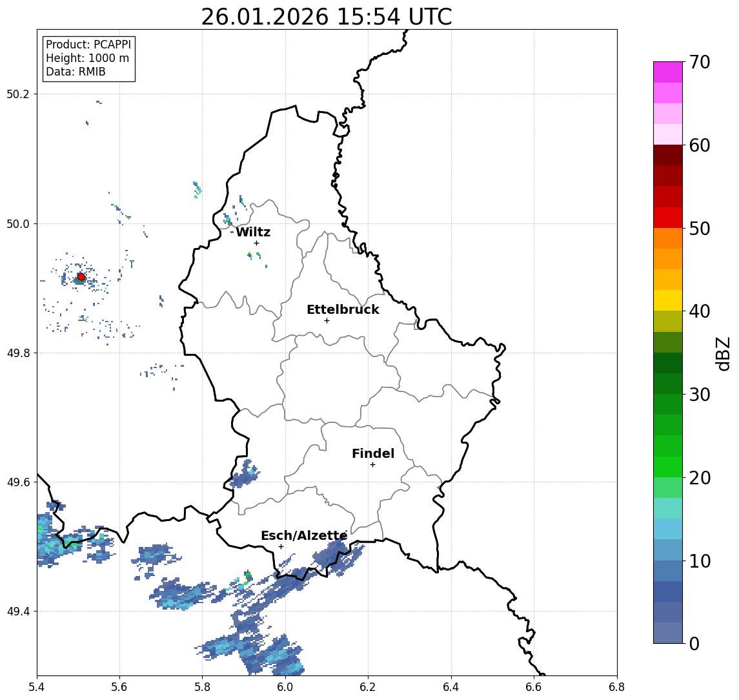Click the Wiltz city label

pyautogui.click(x=253, y=232)
